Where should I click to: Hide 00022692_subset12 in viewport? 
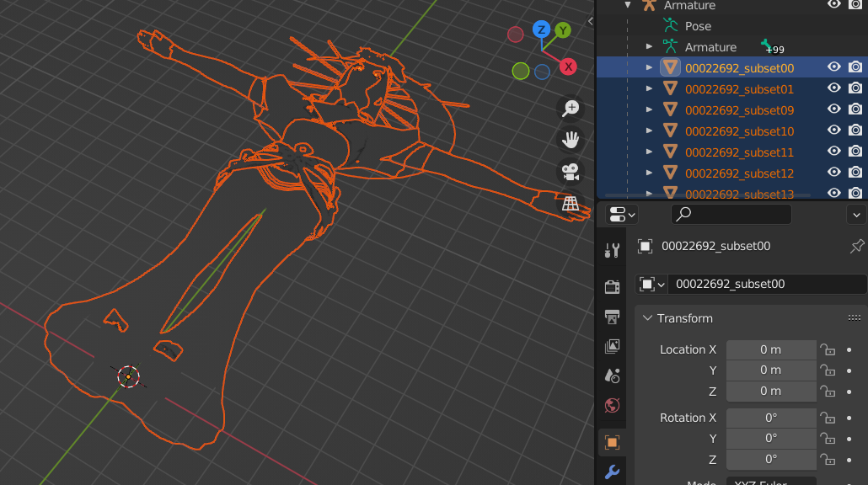833,172
